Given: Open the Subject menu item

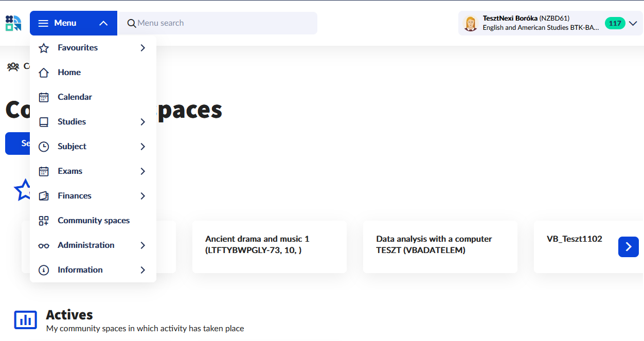Looking at the screenshot, I should [x=72, y=147].
